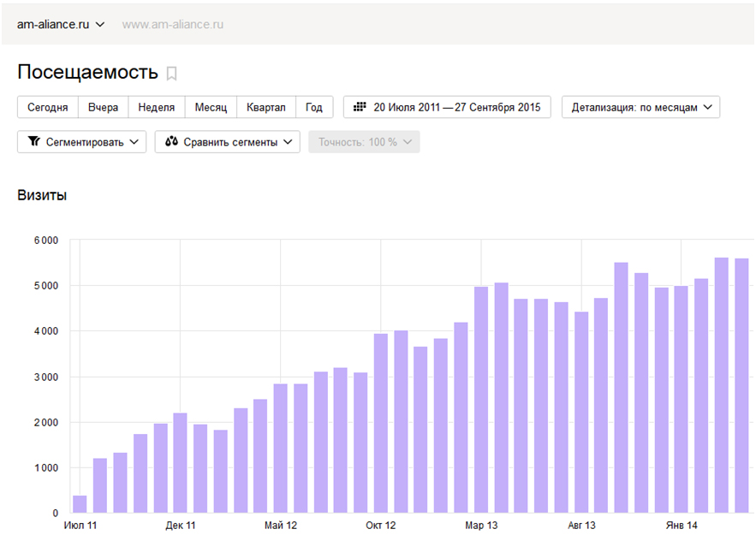Screen dimensions: 756x541
Task: Select the Сегодня period tab
Action: pyautogui.click(x=48, y=107)
